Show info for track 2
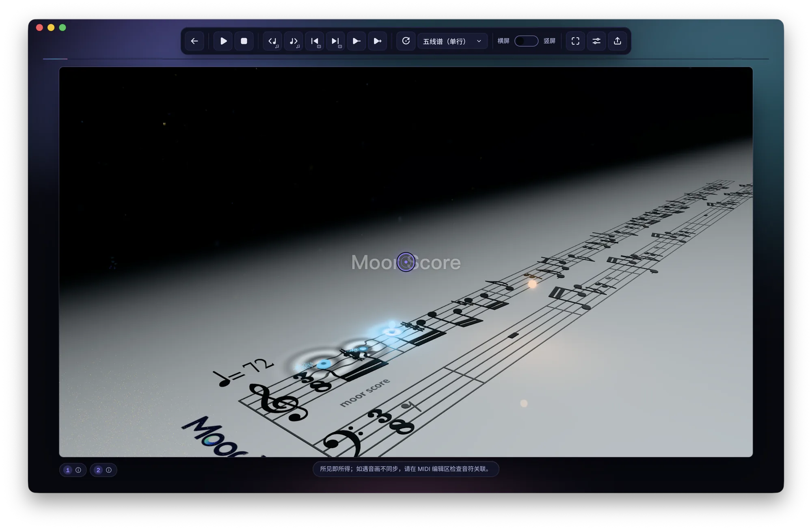Viewport: 812px width, 530px height. click(x=109, y=470)
